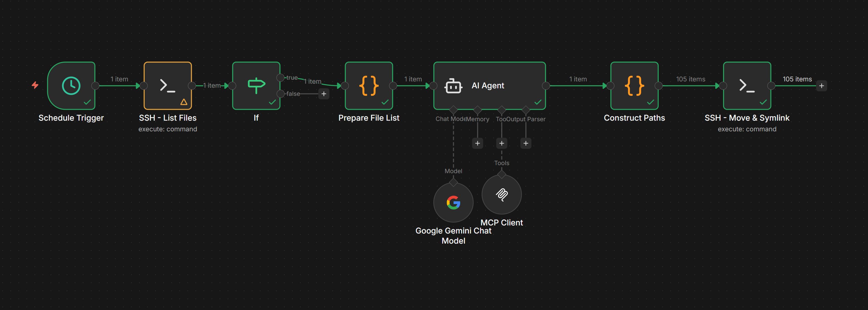Click the signpost icon on the If node
Viewport: 868px width, 310px height.
(256, 85)
